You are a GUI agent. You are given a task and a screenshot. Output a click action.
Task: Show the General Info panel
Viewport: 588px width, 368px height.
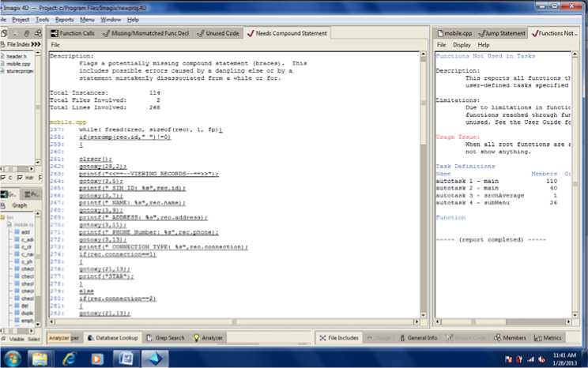[417, 338]
